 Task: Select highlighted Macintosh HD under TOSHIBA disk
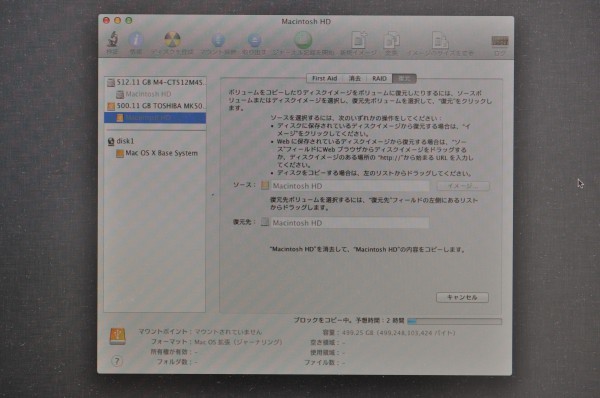point(155,117)
